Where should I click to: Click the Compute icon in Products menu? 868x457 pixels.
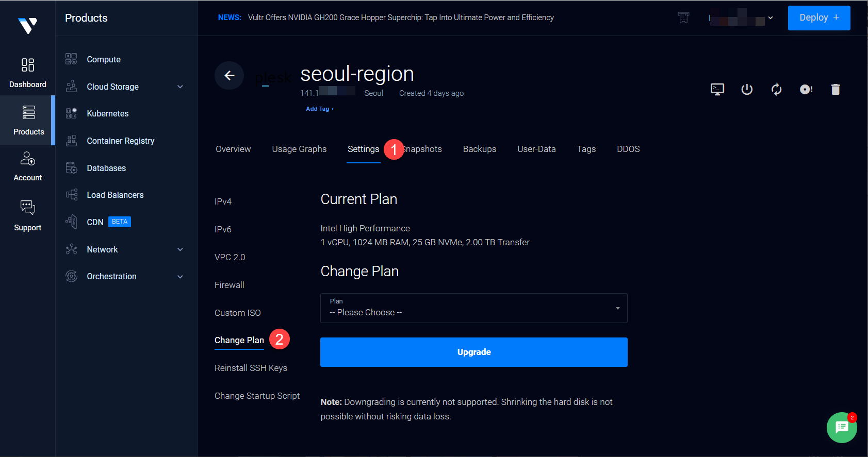pyautogui.click(x=71, y=59)
